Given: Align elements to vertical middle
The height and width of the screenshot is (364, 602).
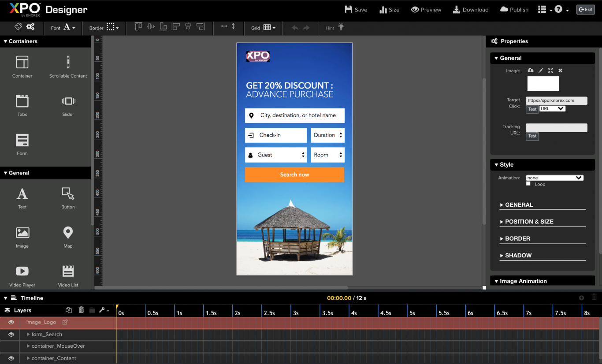Looking at the screenshot, I should click(151, 27).
